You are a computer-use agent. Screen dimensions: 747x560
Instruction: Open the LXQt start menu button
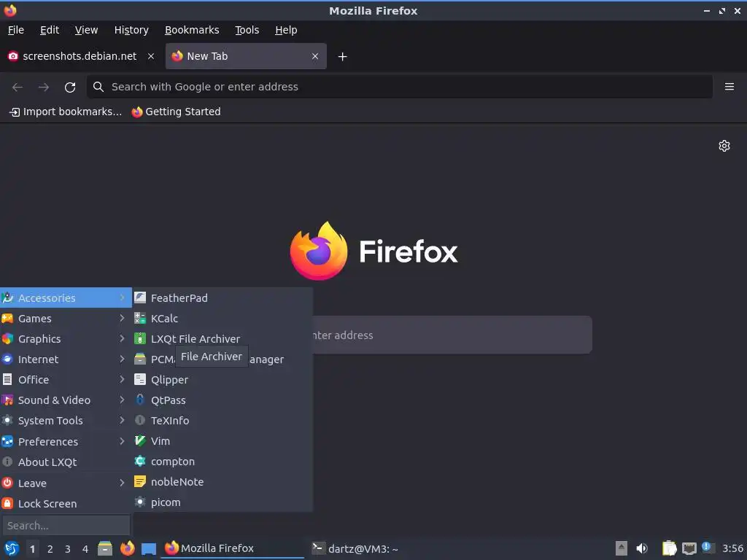click(x=12, y=548)
